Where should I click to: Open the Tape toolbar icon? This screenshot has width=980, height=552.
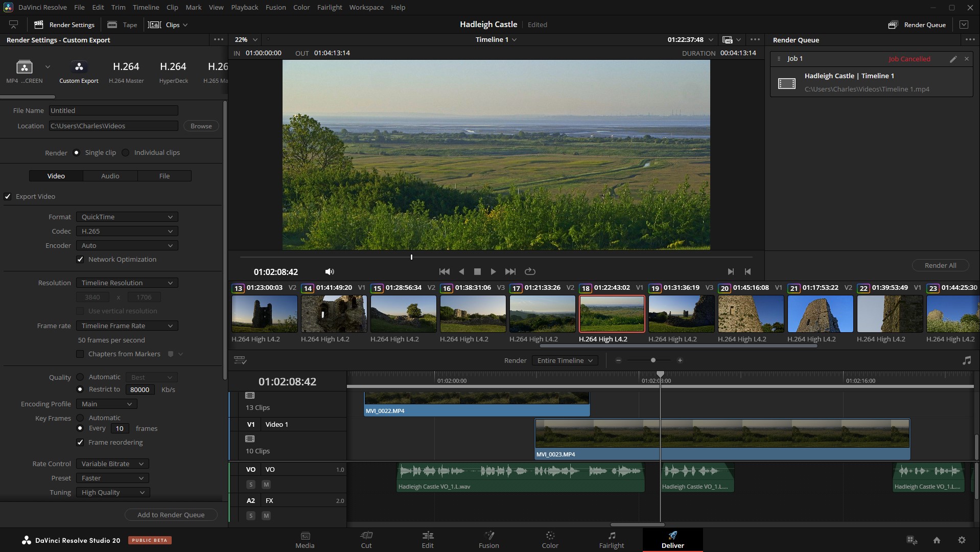112,25
